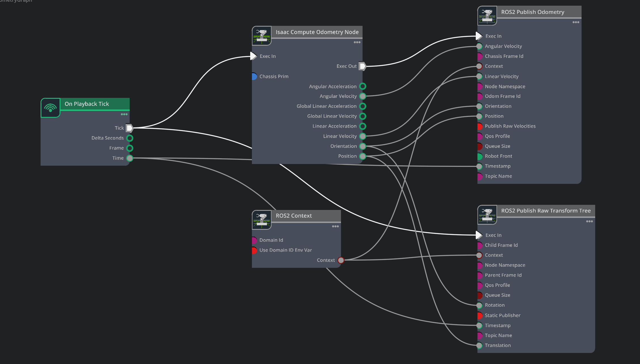Click Node Namespace label on ROS2 Publish Odometry
The height and width of the screenshot is (364, 640).
(505, 86)
